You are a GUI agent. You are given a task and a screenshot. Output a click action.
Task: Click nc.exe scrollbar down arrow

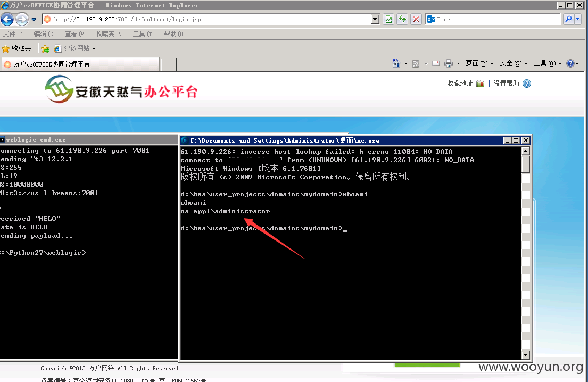click(525, 355)
